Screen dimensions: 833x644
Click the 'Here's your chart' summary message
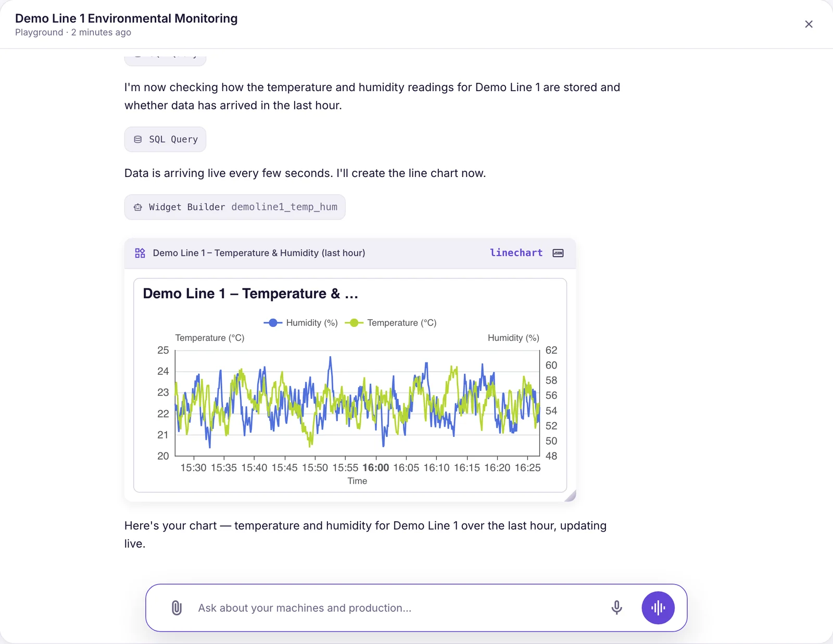[x=365, y=535]
